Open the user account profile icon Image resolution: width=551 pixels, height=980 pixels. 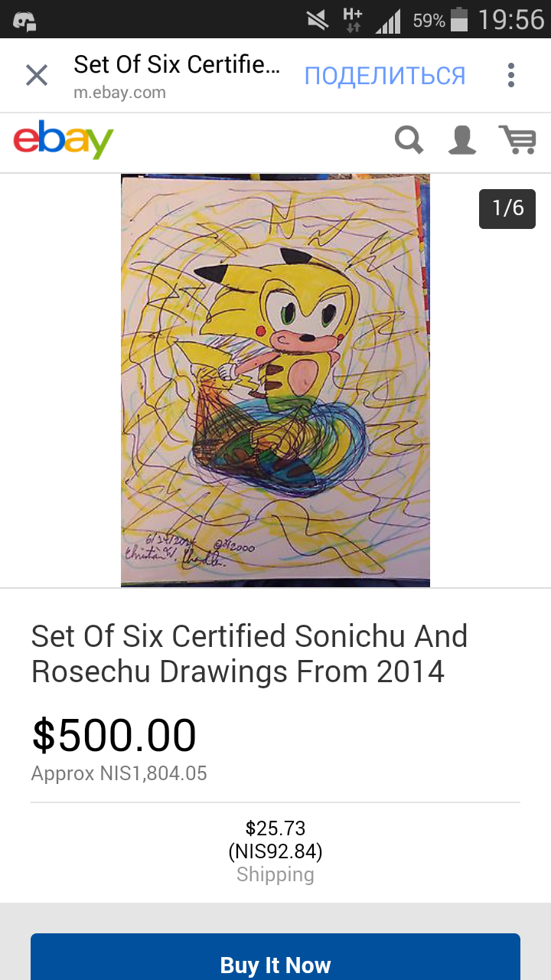(462, 141)
